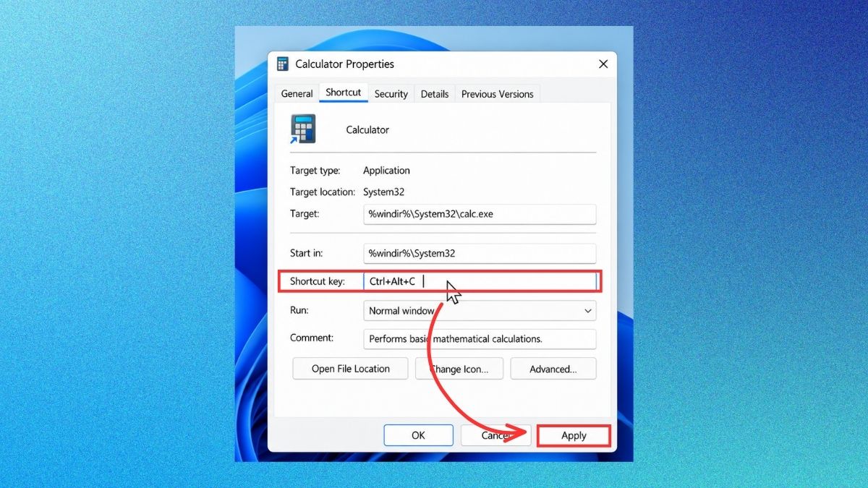Click the 'Application' target type value

[x=386, y=171]
